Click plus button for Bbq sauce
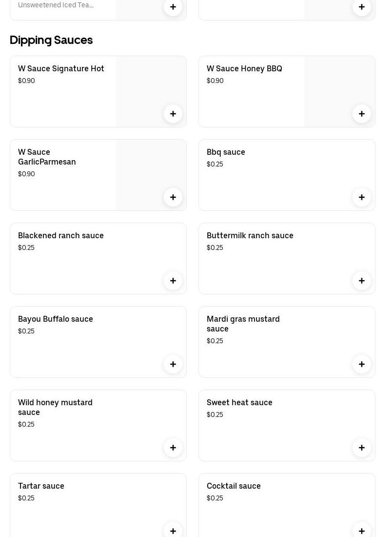 [x=362, y=197]
